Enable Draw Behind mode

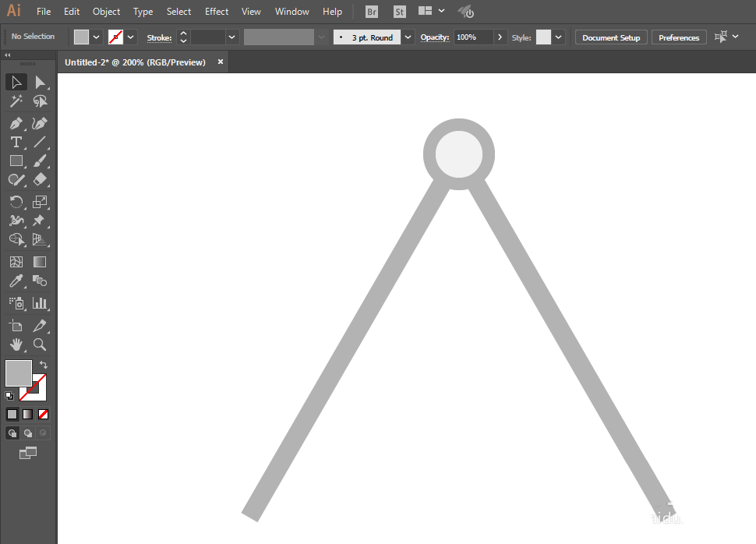pyautogui.click(x=28, y=433)
